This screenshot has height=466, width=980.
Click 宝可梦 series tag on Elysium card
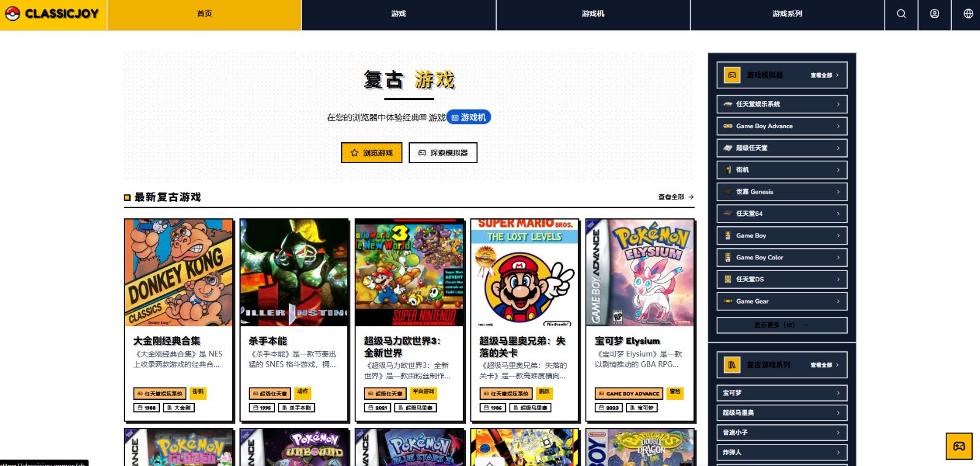click(x=642, y=408)
